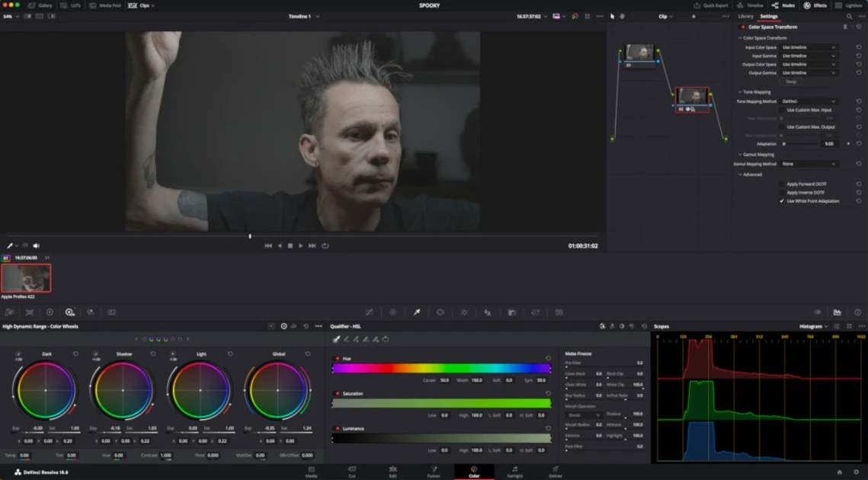Screen dimensions: 868x480
Task: Reset the Adaptation value
Action: coord(859,144)
